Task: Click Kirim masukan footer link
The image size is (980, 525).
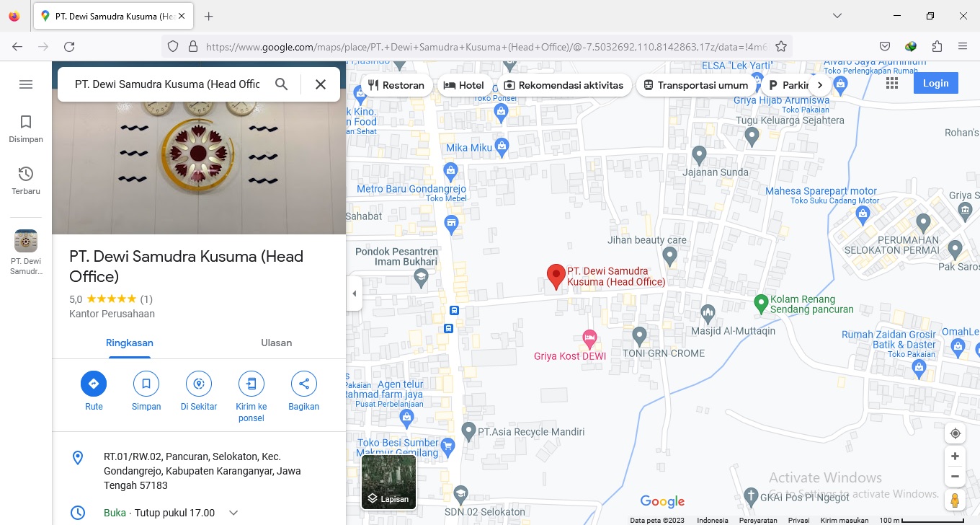Action: point(845,520)
